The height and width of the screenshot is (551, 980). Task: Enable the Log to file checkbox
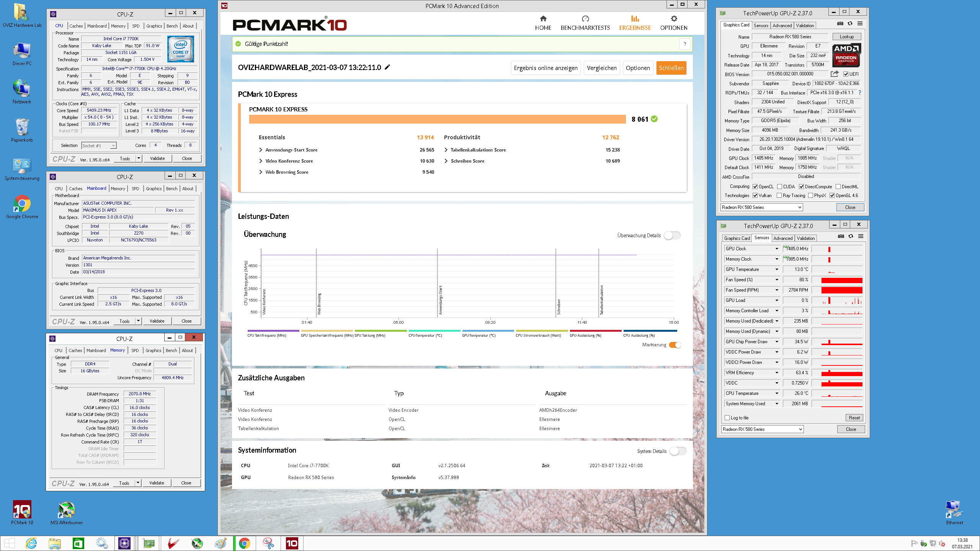click(x=727, y=418)
